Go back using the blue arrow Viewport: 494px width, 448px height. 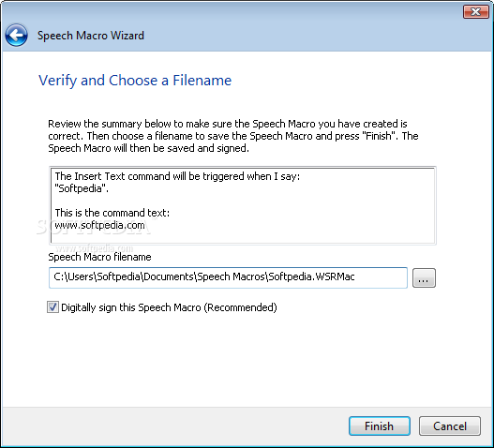point(16,36)
